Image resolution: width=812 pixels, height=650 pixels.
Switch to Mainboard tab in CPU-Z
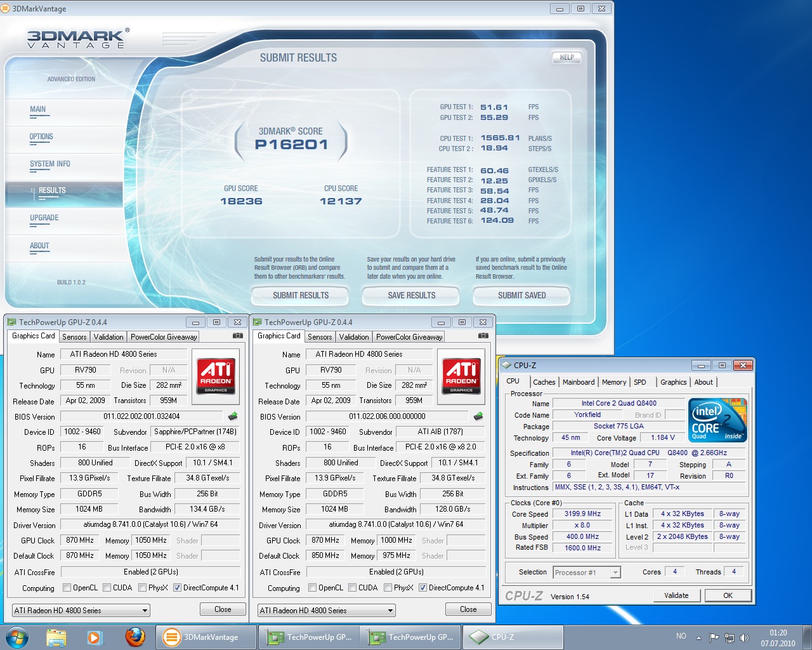(579, 382)
